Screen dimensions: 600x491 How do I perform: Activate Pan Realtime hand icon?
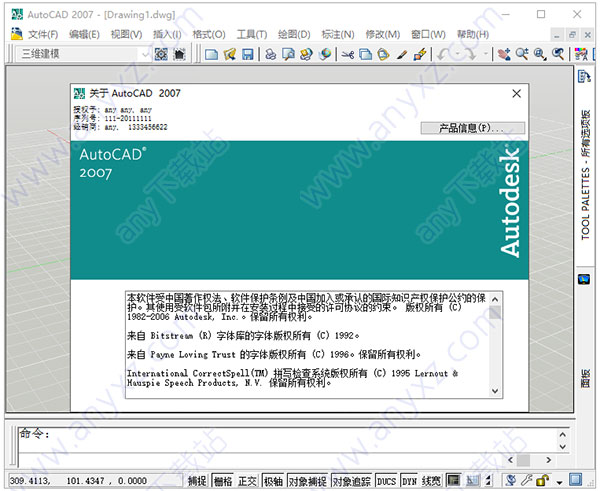[504, 54]
